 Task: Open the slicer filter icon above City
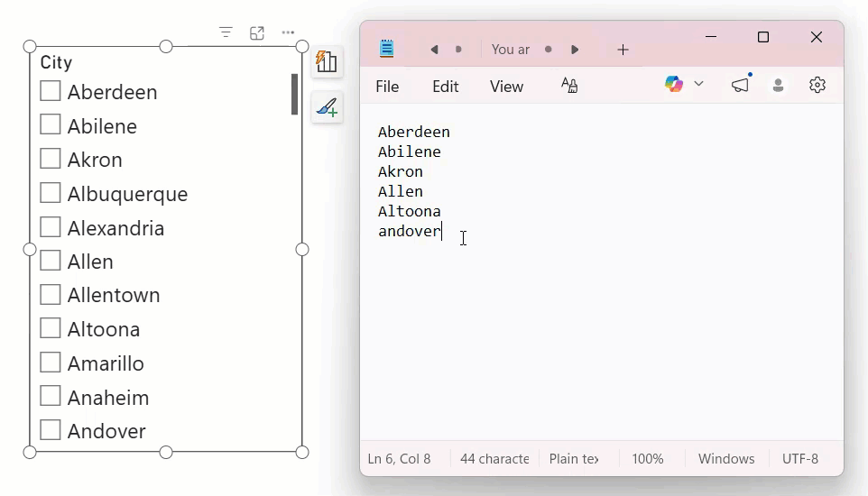226,32
